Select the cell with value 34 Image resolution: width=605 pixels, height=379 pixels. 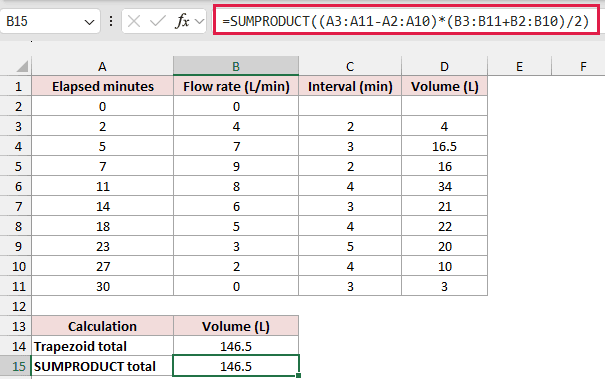(x=444, y=187)
